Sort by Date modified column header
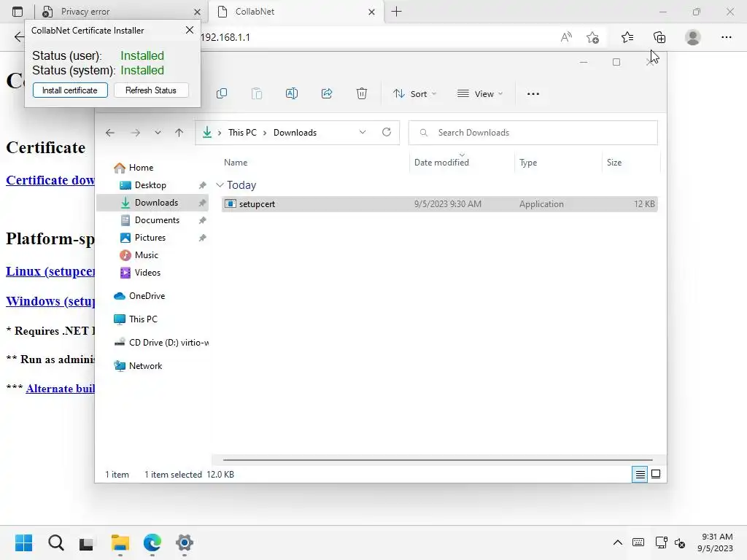 [x=441, y=163]
